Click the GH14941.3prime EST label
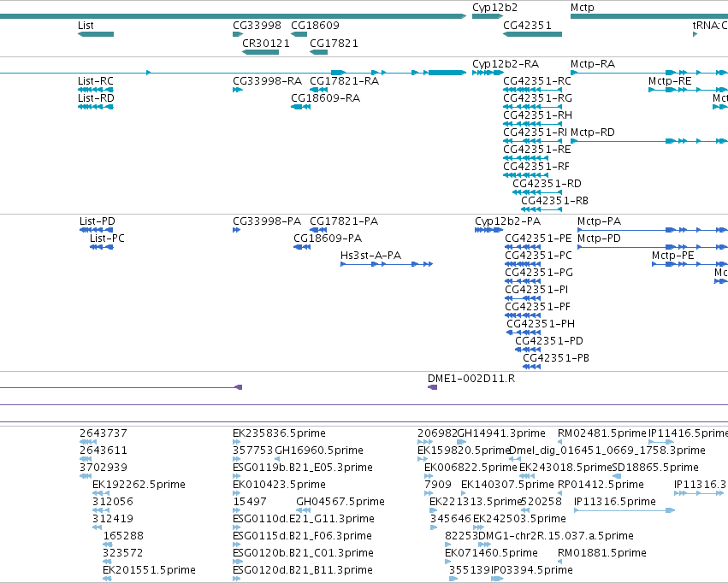 [x=501, y=433]
